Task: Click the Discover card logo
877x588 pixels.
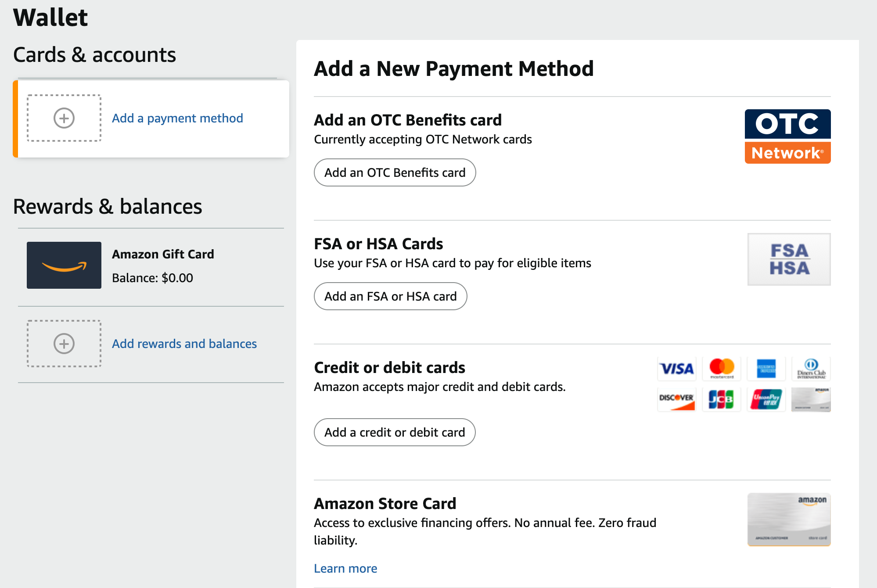Action: (x=677, y=399)
